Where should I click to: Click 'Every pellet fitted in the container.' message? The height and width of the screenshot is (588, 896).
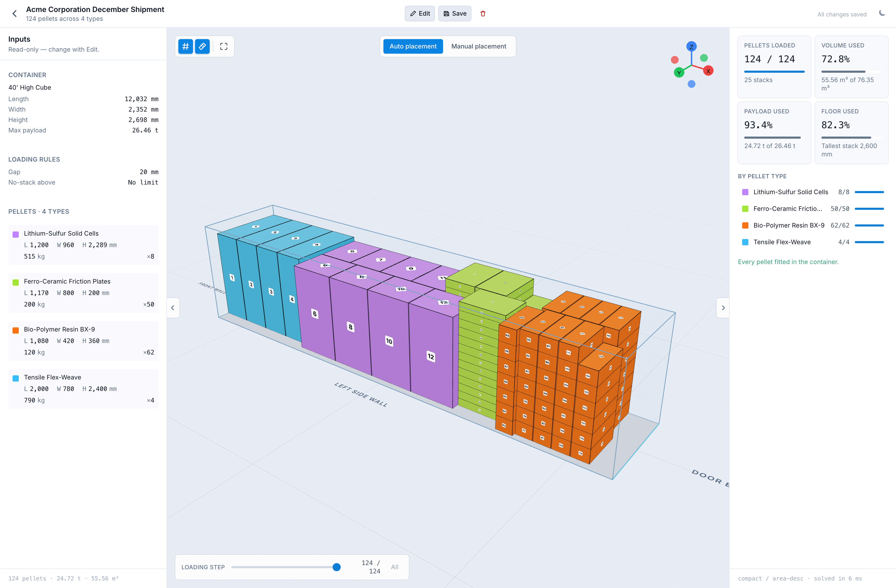tap(788, 262)
